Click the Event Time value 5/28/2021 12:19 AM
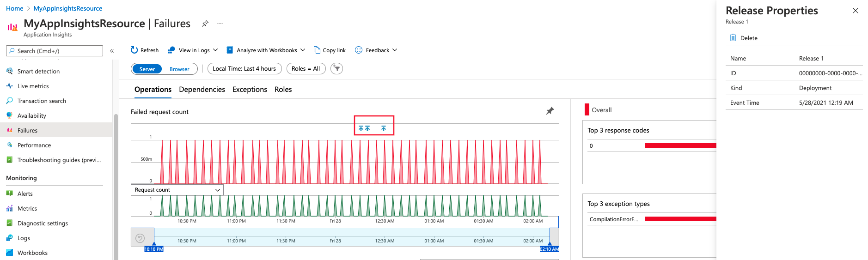Screen dimensions: 868x260 (x=826, y=103)
